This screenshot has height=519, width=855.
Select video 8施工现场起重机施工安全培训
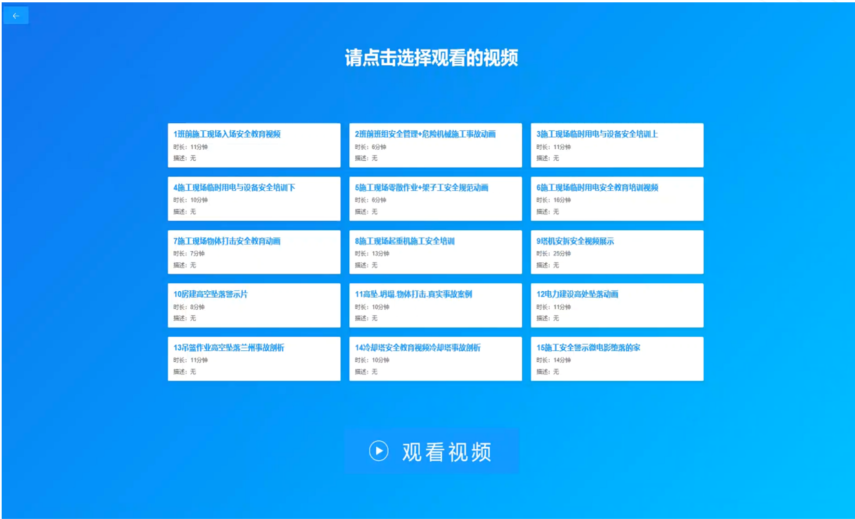[435, 252]
